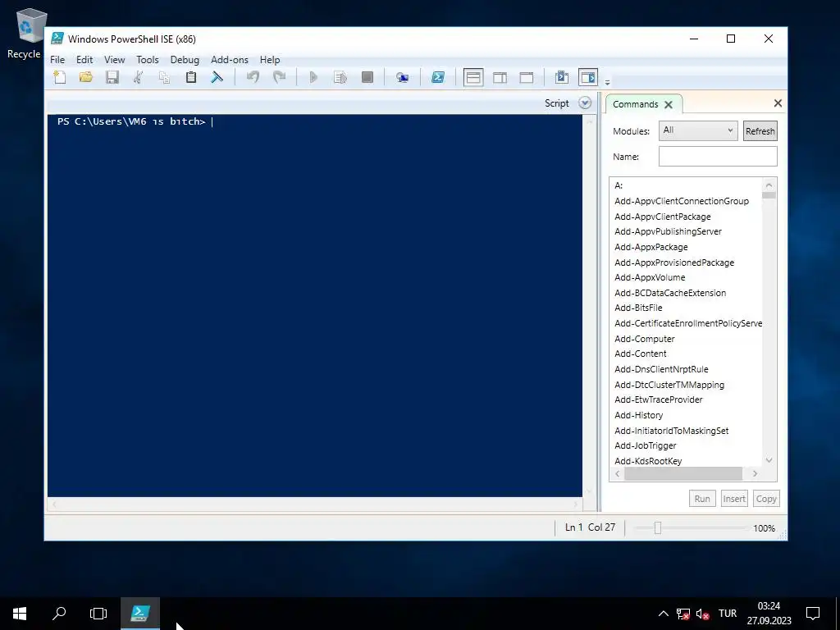The width and height of the screenshot is (840, 630).
Task: Stop operation with the stop square icon
Action: pyautogui.click(x=367, y=77)
